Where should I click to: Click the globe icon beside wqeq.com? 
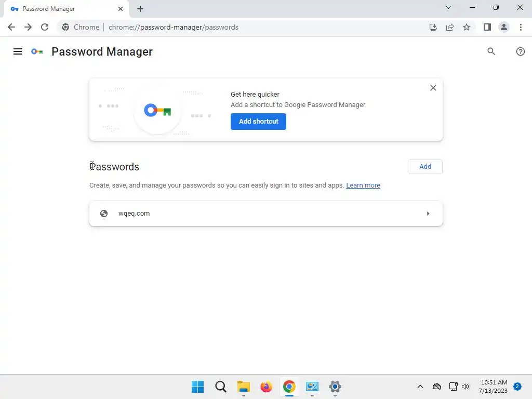tap(104, 214)
